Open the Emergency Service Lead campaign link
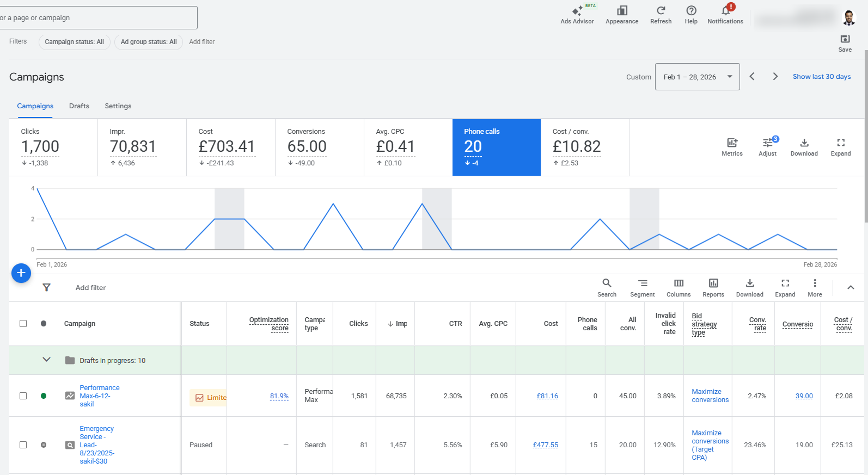868x475 pixels. pos(97,445)
